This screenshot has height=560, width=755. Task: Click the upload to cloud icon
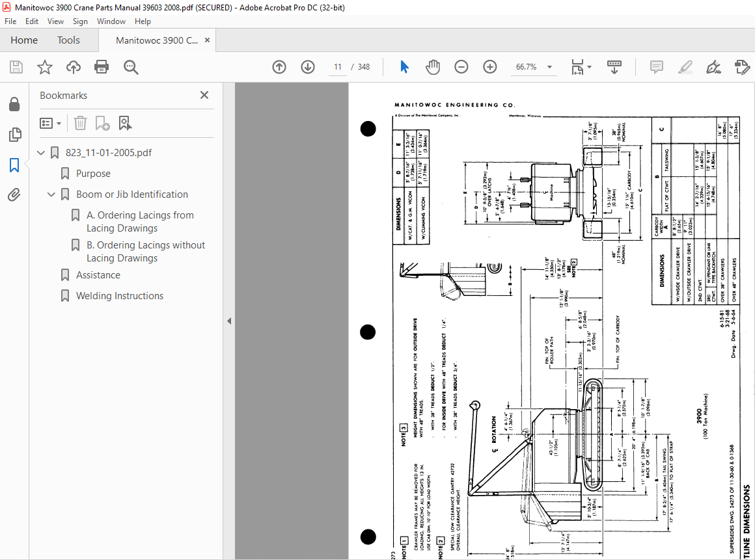tap(73, 67)
